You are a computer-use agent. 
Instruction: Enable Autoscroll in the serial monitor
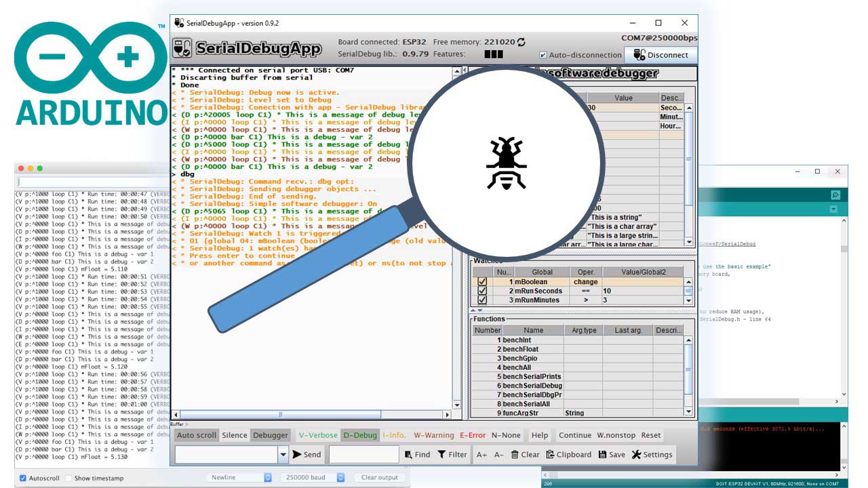[23, 478]
